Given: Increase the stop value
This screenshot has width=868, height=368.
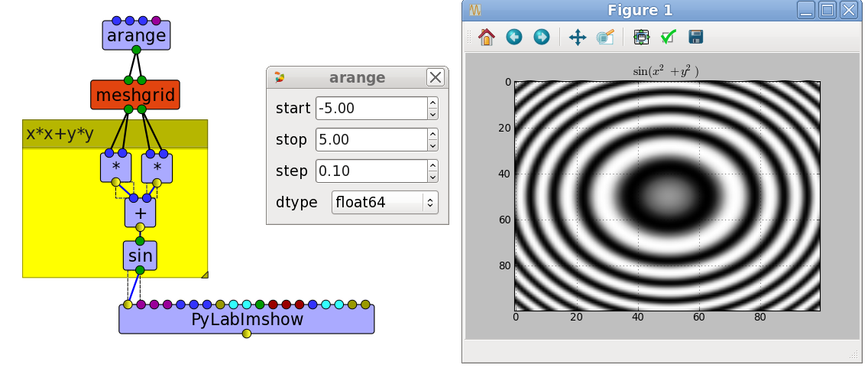Looking at the screenshot, I should pos(433,134).
